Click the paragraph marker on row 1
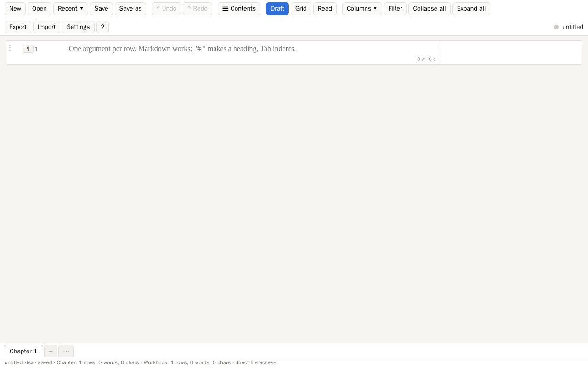 coord(28,49)
